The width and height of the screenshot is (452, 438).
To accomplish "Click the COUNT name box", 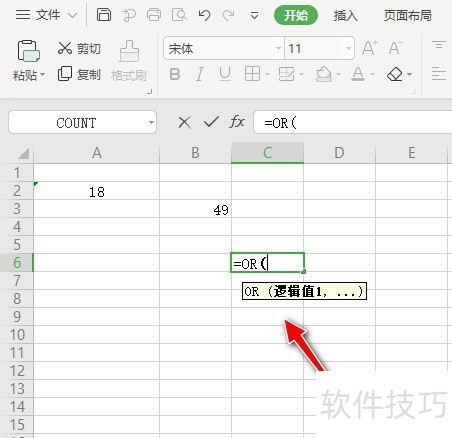I will [x=76, y=123].
